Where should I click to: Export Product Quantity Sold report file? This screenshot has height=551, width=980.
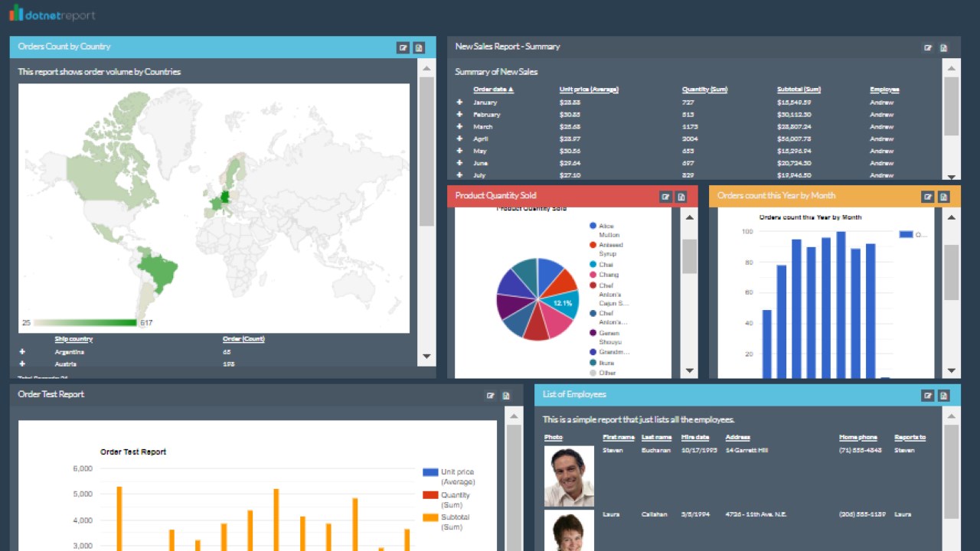coord(681,197)
